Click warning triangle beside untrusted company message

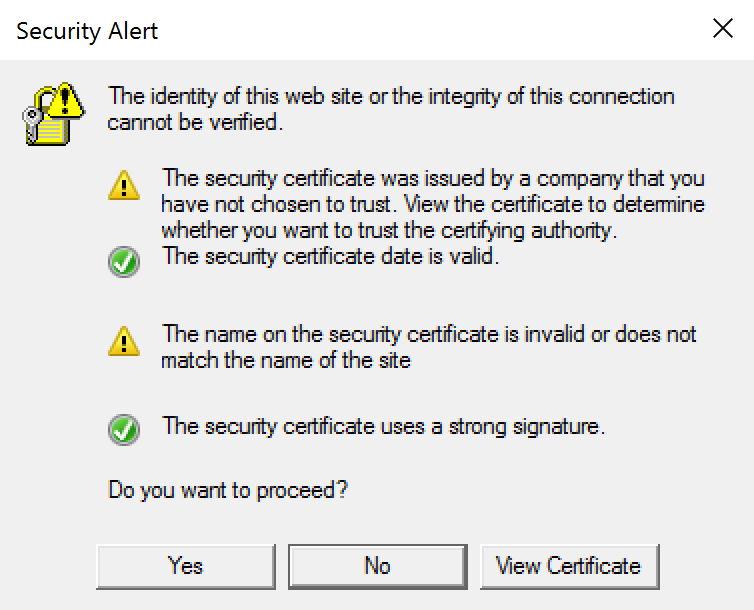pos(124,185)
